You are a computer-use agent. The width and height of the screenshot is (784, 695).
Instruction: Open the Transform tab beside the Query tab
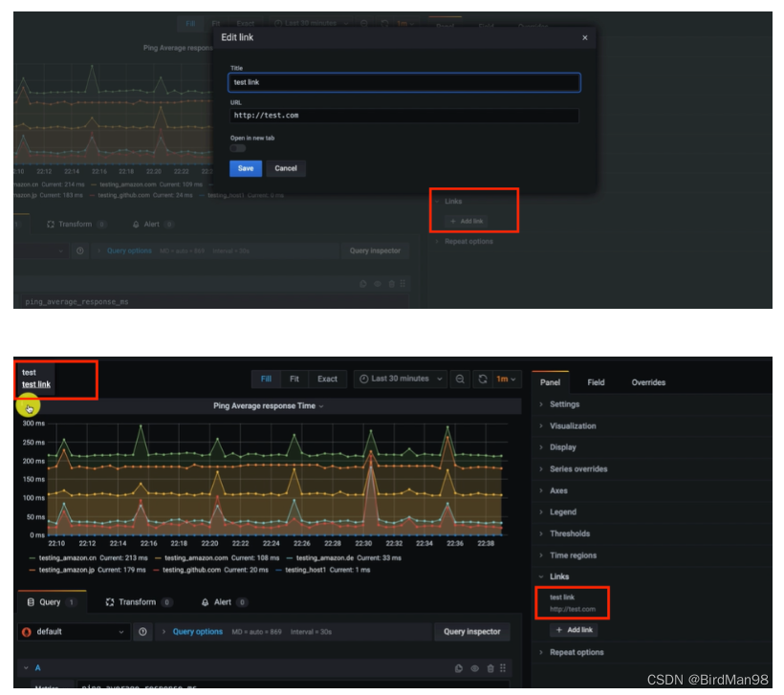tap(139, 602)
